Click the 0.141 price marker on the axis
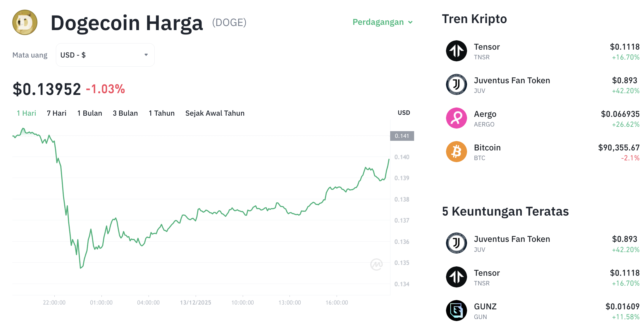The width and height of the screenshot is (644, 326). coord(402,136)
